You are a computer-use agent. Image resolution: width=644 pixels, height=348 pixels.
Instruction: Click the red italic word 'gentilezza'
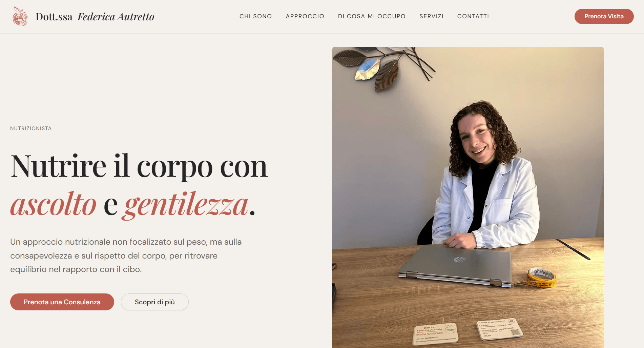tap(187, 205)
